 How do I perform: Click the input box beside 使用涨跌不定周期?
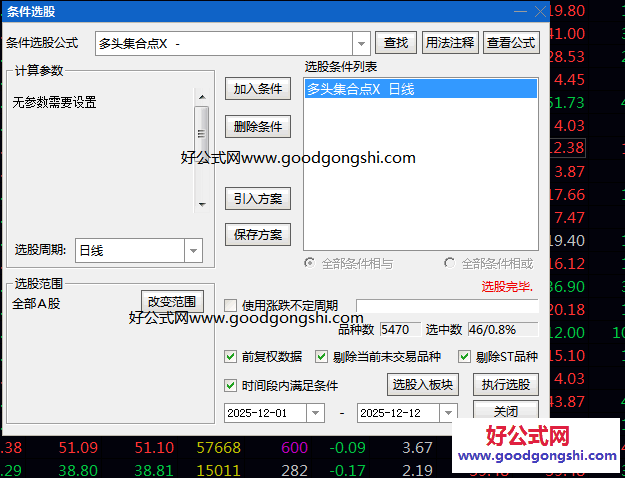(447, 306)
